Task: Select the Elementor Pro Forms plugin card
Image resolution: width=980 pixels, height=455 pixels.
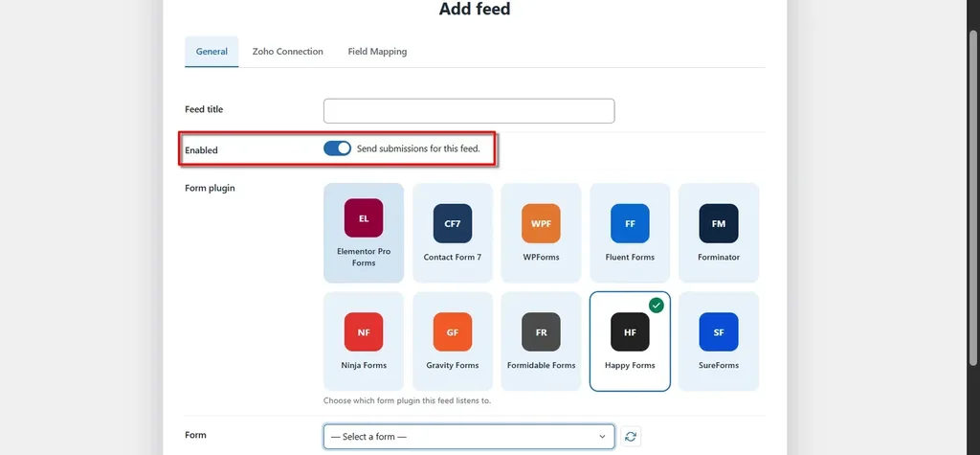Action: tap(364, 233)
